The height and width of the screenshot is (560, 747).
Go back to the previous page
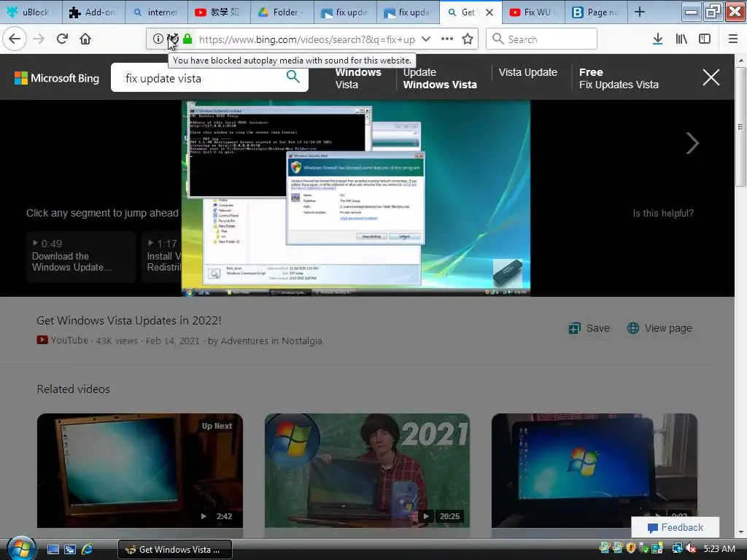[x=15, y=39]
